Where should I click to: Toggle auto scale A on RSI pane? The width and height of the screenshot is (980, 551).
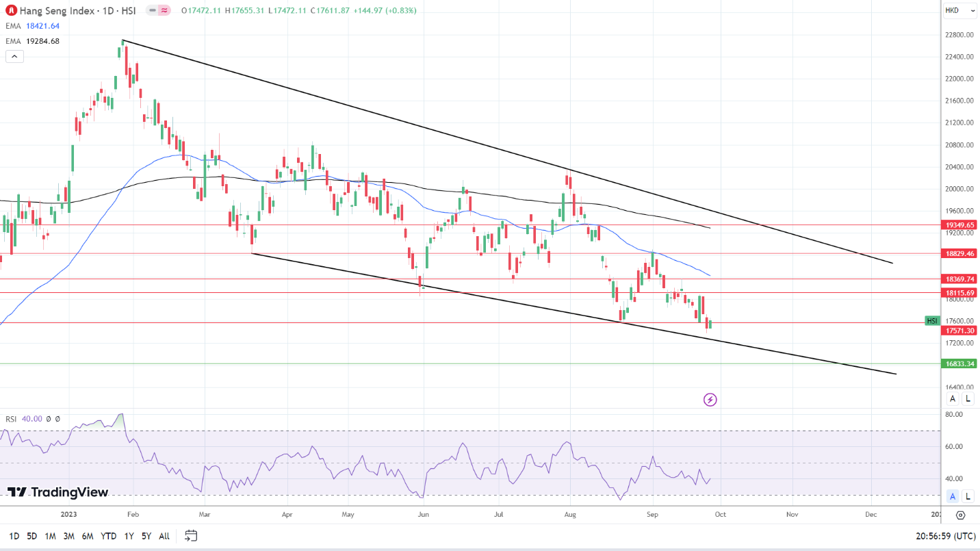click(953, 496)
